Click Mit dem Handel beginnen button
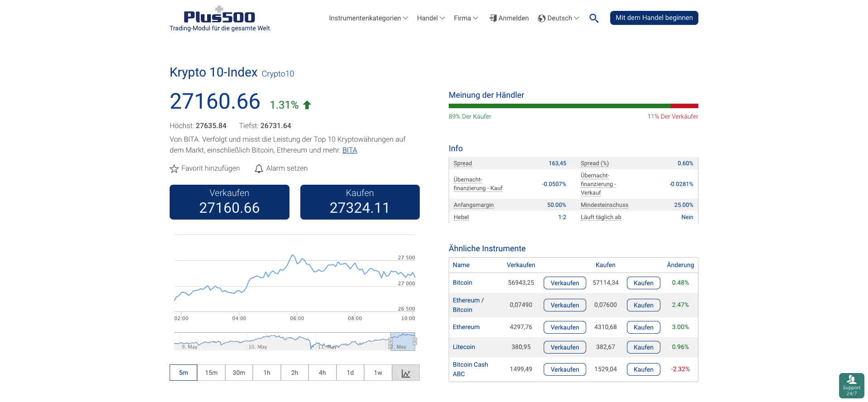868x402 pixels. pos(654,18)
